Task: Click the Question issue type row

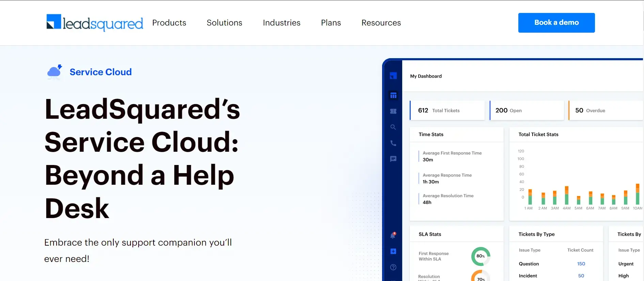Action: [x=556, y=264]
